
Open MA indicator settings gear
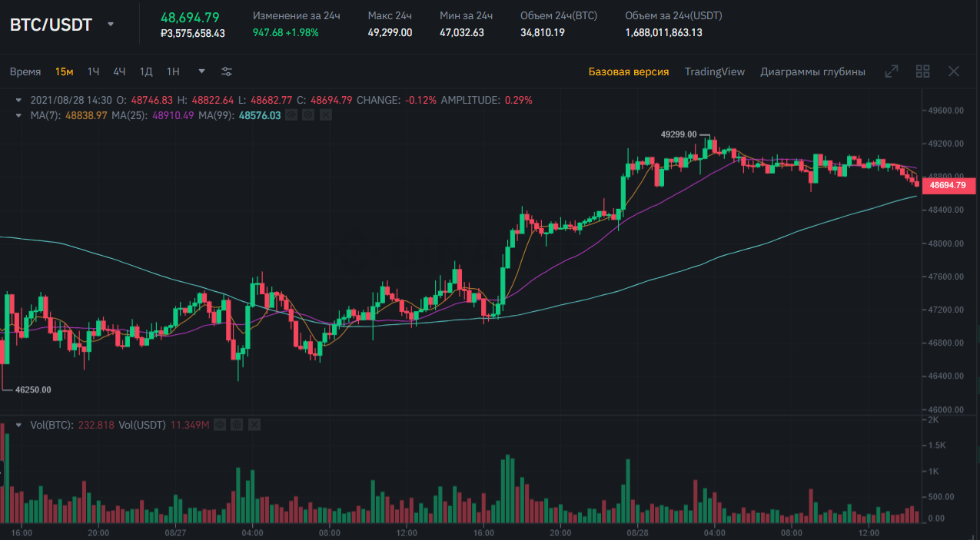click(308, 115)
